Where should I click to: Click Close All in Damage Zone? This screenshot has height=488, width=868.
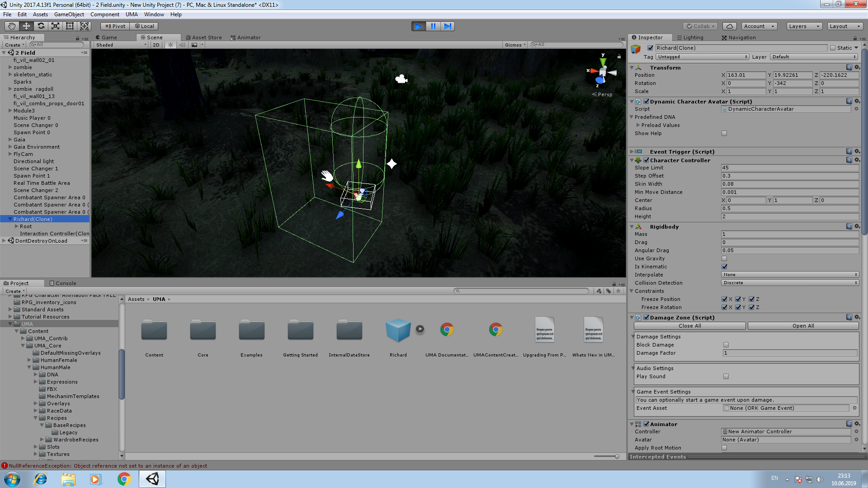coord(689,326)
